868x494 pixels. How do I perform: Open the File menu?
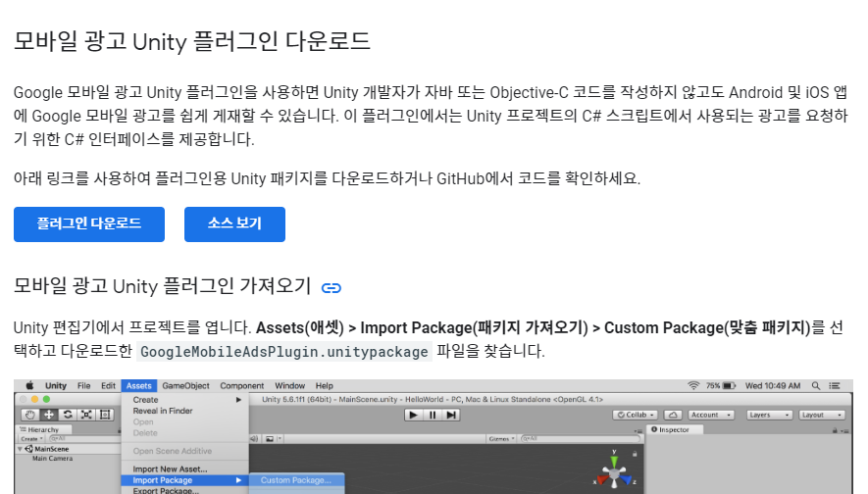pos(84,385)
